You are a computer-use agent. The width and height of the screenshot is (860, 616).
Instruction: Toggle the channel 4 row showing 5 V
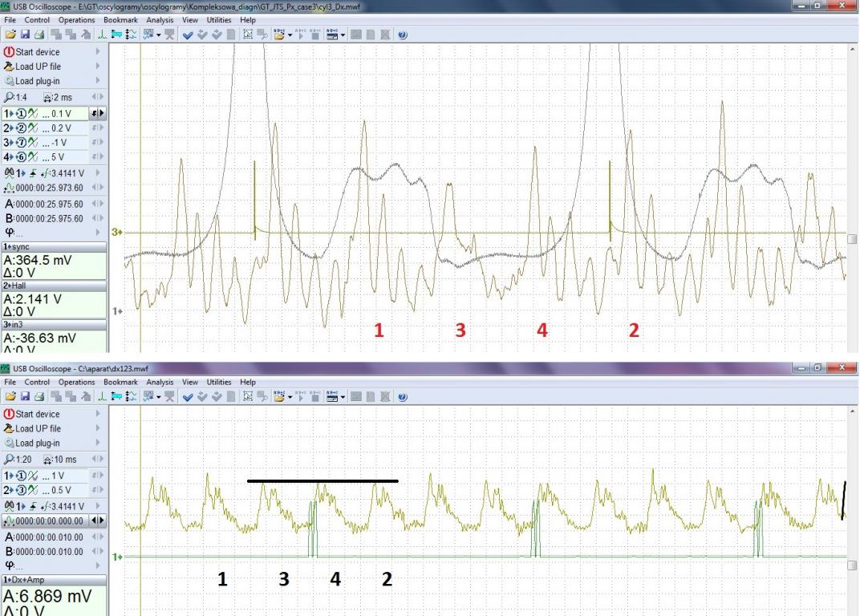(48, 157)
